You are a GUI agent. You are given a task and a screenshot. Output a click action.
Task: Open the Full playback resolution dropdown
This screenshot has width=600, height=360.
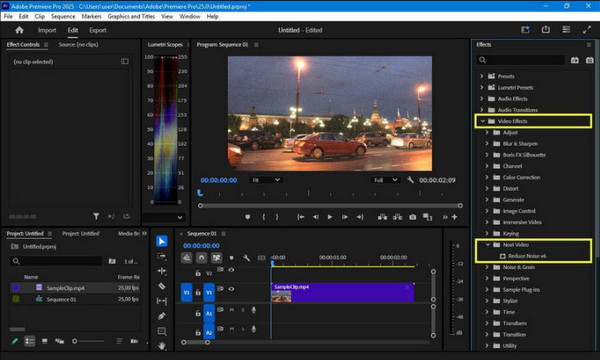tap(385, 180)
